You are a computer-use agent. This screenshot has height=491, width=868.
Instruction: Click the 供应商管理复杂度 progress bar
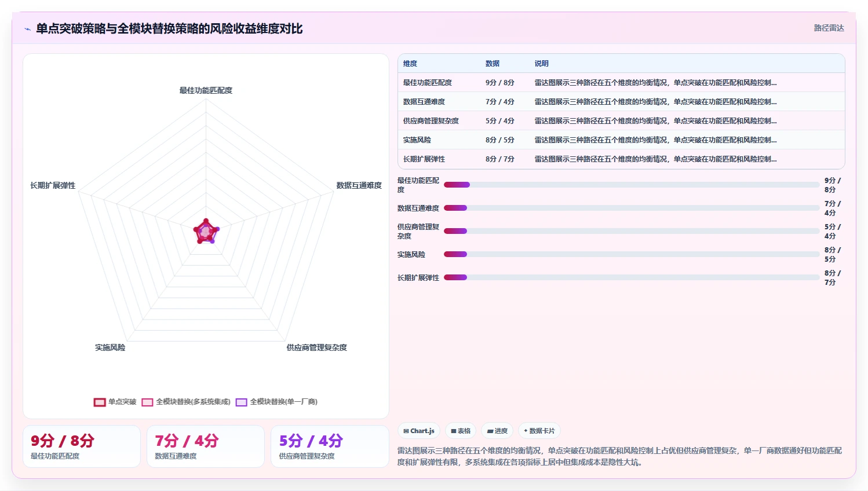(632, 231)
